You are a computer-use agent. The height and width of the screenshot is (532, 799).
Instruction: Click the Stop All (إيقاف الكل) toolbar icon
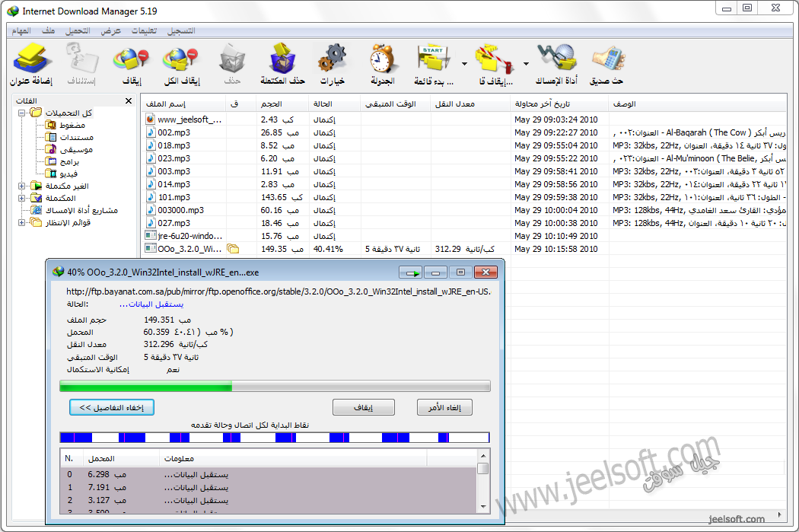pos(181,64)
